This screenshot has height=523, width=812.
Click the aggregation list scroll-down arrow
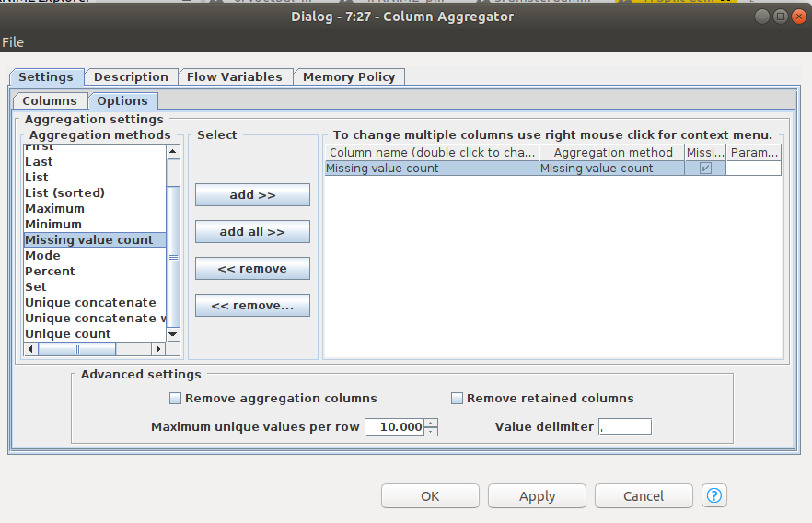pyautogui.click(x=172, y=334)
